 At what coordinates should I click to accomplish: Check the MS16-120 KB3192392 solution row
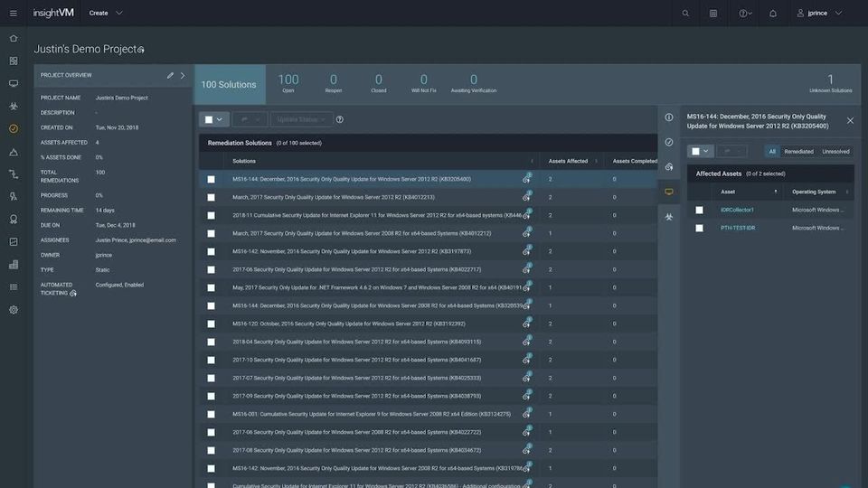point(211,324)
